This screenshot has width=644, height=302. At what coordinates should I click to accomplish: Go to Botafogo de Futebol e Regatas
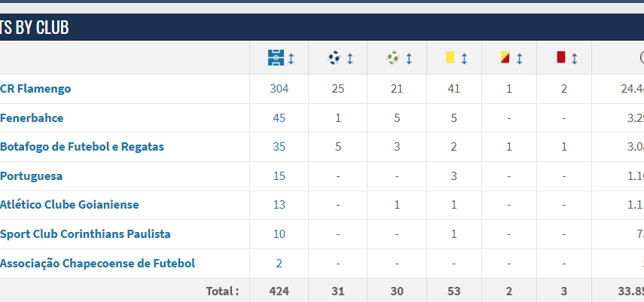pos(82,147)
